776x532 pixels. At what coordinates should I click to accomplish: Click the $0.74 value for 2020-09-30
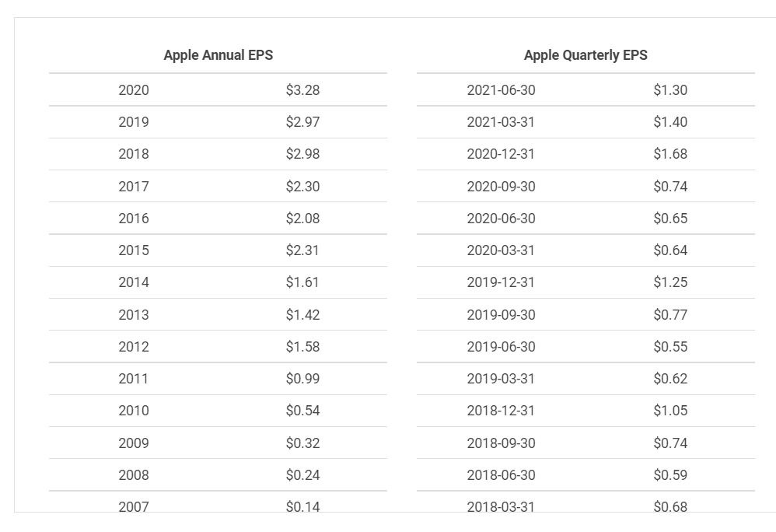tap(670, 187)
